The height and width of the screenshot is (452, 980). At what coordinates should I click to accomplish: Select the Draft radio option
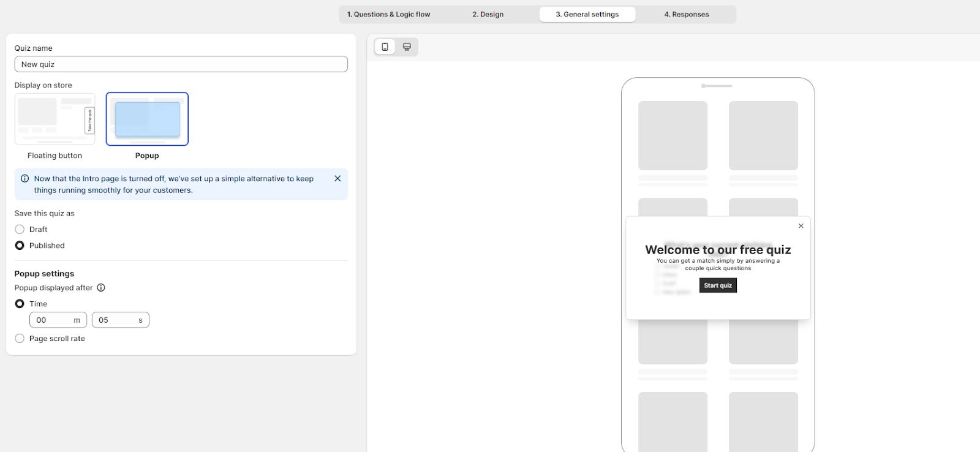(x=20, y=230)
